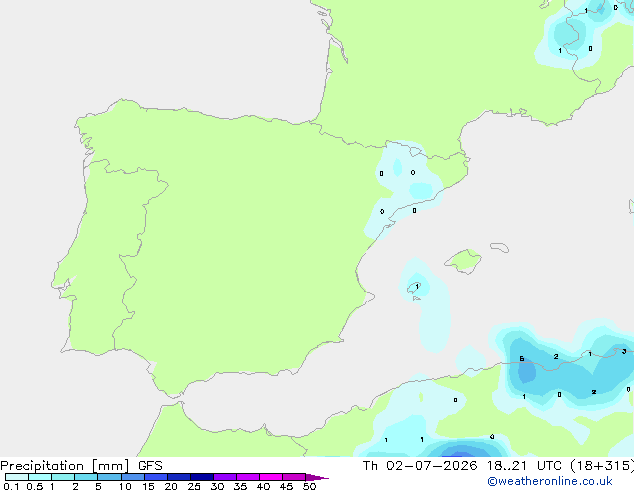The image size is (634, 490).
Task: Select the 2–5 mm legend swatch
Action: 86,477
